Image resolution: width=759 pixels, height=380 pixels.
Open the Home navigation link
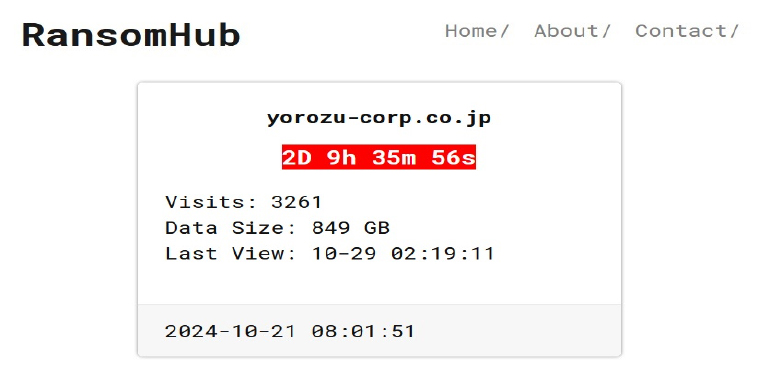coord(477,31)
